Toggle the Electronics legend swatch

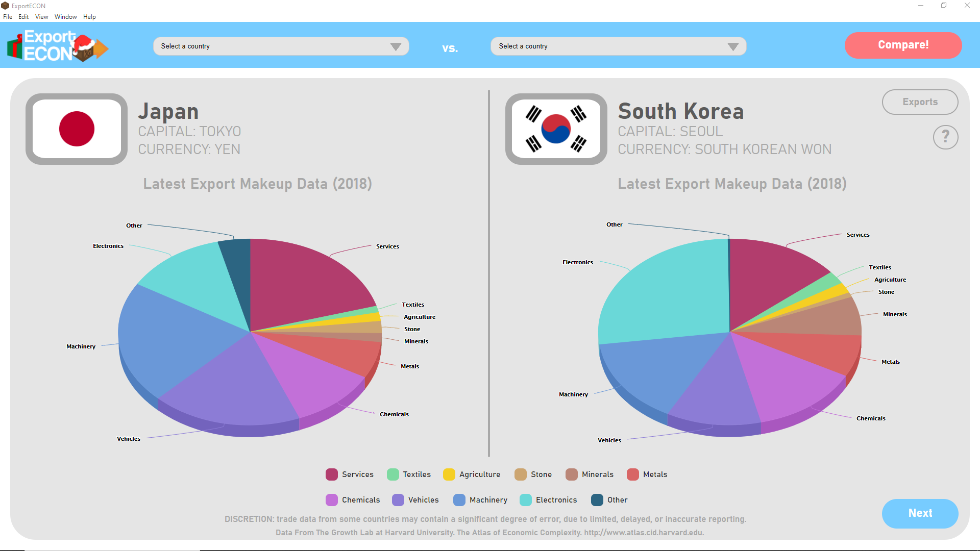(x=526, y=500)
